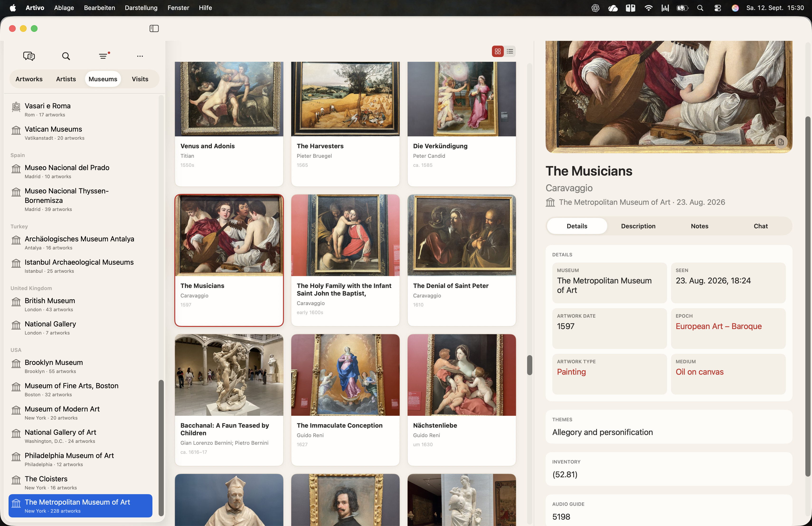Open The Denial of Saint Peter card
812x526 pixels.
[x=462, y=260]
